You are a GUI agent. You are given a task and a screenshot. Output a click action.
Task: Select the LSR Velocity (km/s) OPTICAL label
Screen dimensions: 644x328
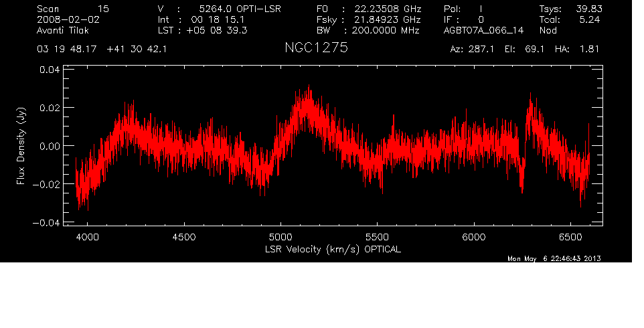(x=333, y=249)
